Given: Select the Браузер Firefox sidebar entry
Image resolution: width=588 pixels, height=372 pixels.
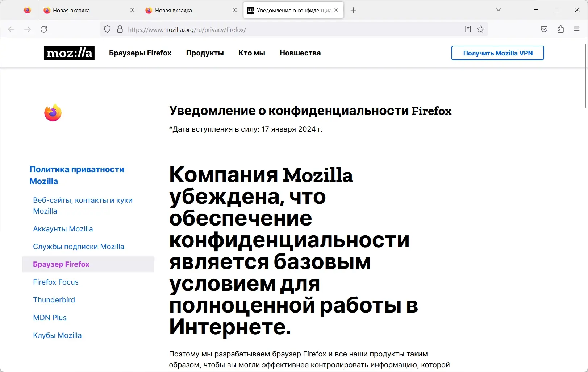Looking at the screenshot, I should coord(61,264).
